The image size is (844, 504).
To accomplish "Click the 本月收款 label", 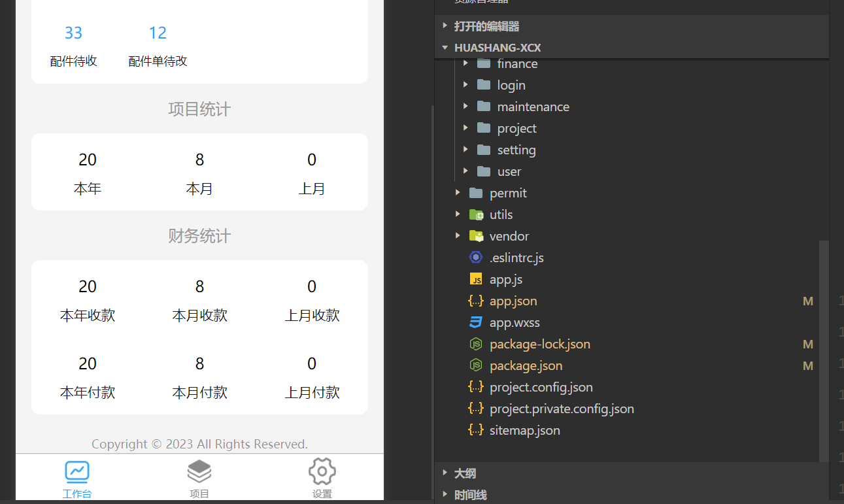I will tap(200, 315).
